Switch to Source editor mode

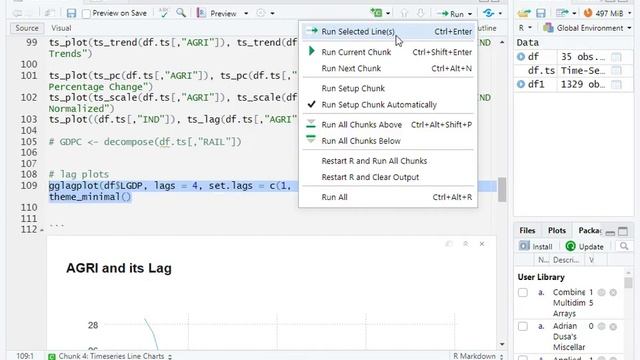point(27,28)
